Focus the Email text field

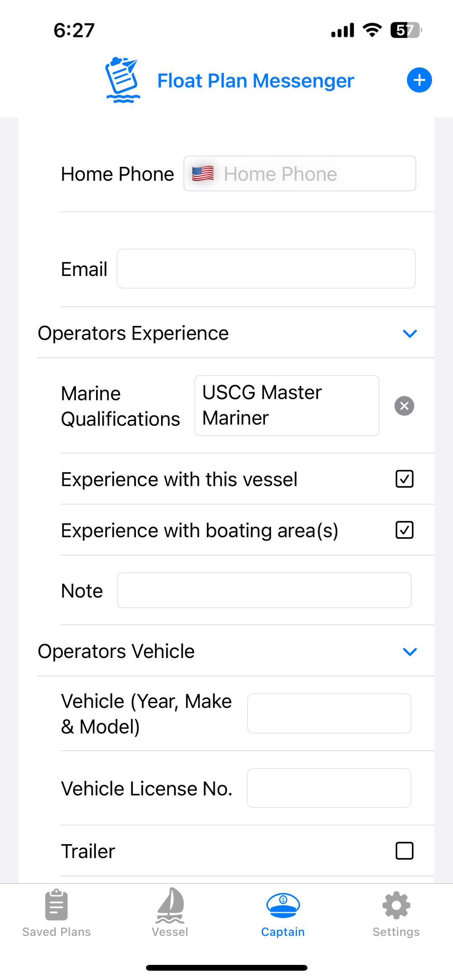266,269
